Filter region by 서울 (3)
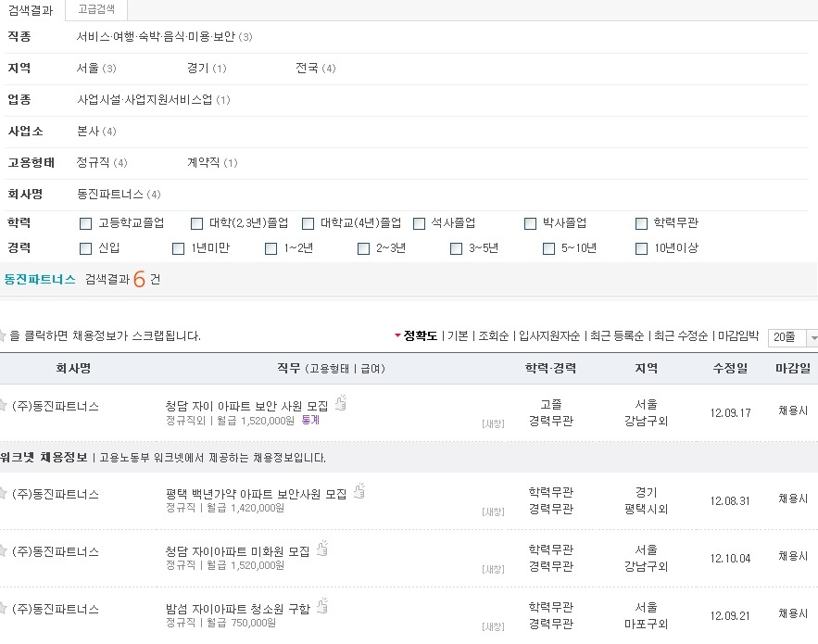 coord(96,68)
